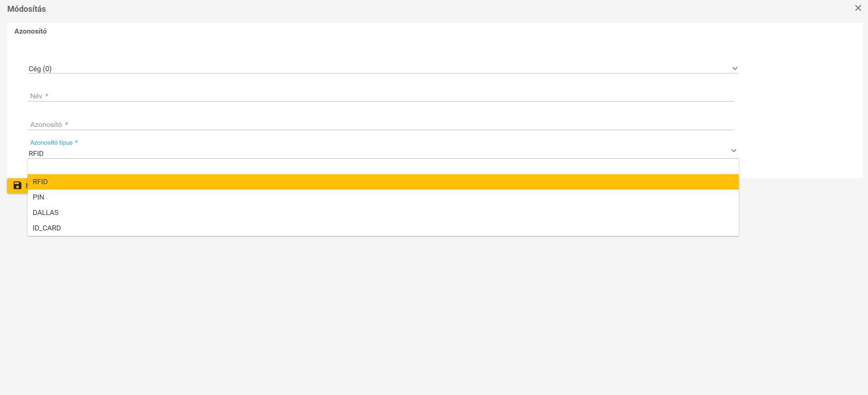Click the selected RFID value in the combo box
Image resolution: width=868 pixels, height=395 pixels.
[x=36, y=154]
